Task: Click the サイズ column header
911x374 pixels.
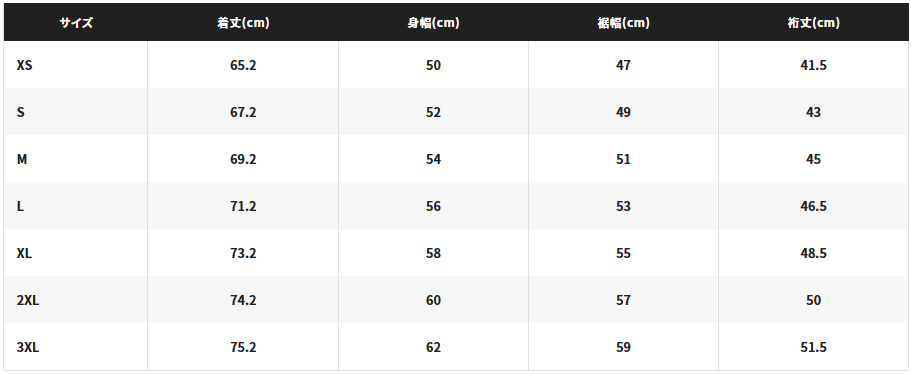Action: tap(76, 23)
